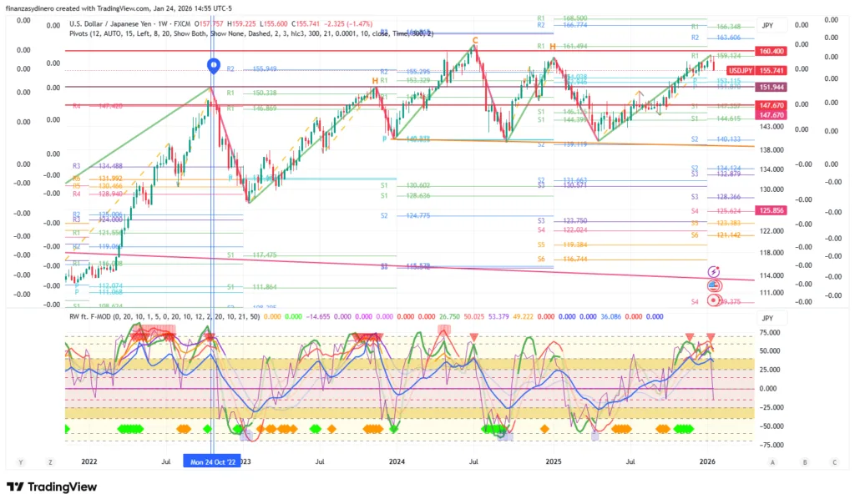This screenshot has width=855, height=504.
Task: Click the circled Y icon on time axis
Action: pyautogui.click(x=21, y=461)
